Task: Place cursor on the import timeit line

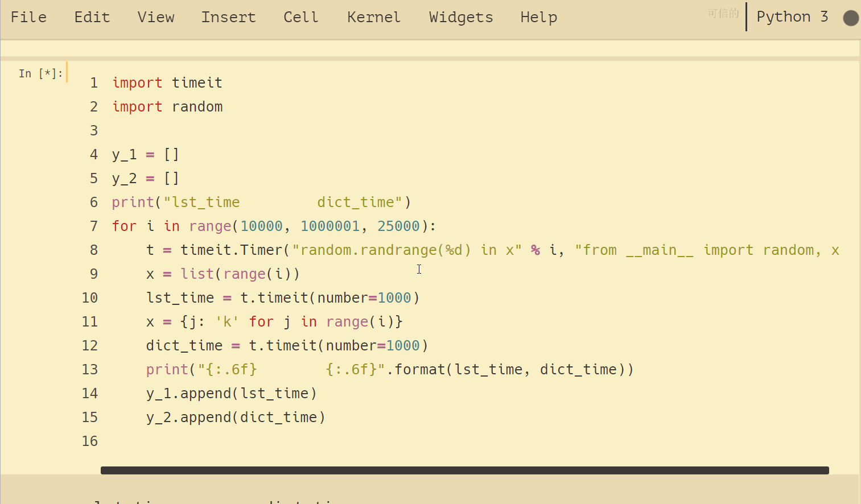Action: 167,83
